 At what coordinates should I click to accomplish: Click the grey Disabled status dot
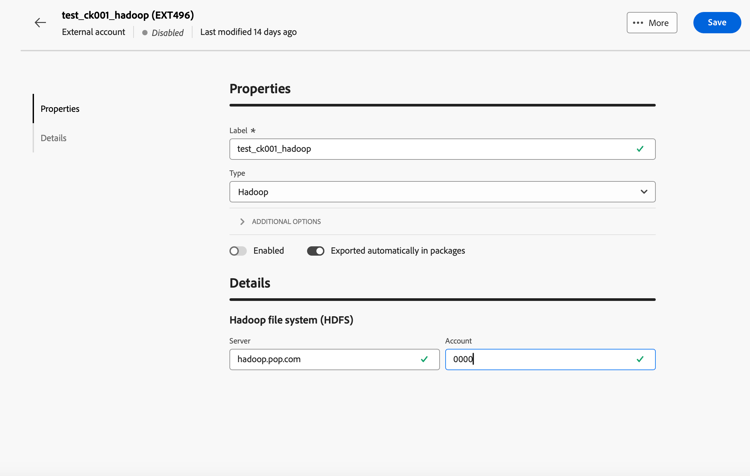click(145, 33)
